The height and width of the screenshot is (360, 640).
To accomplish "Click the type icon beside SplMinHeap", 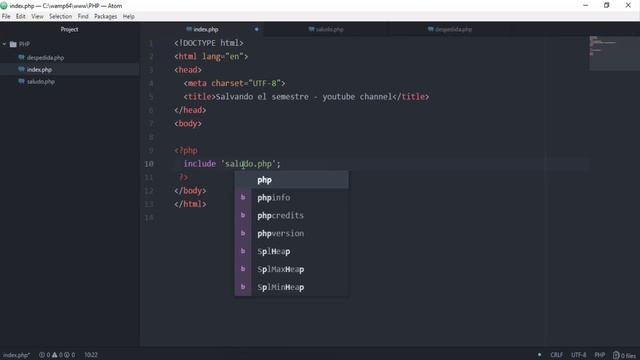I will (243, 287).
